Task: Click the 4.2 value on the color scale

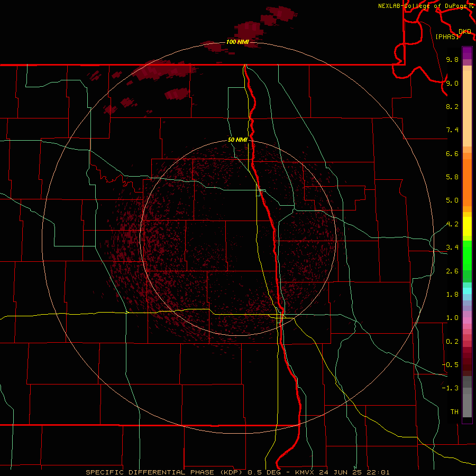Action: pos(452,224)
